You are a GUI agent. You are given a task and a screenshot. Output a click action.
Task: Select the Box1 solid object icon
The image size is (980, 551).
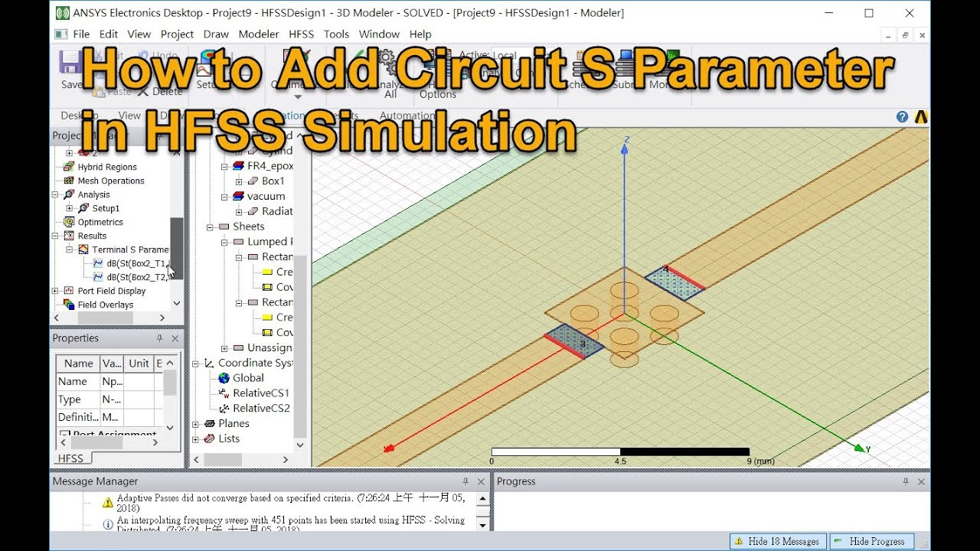(253, 181)
